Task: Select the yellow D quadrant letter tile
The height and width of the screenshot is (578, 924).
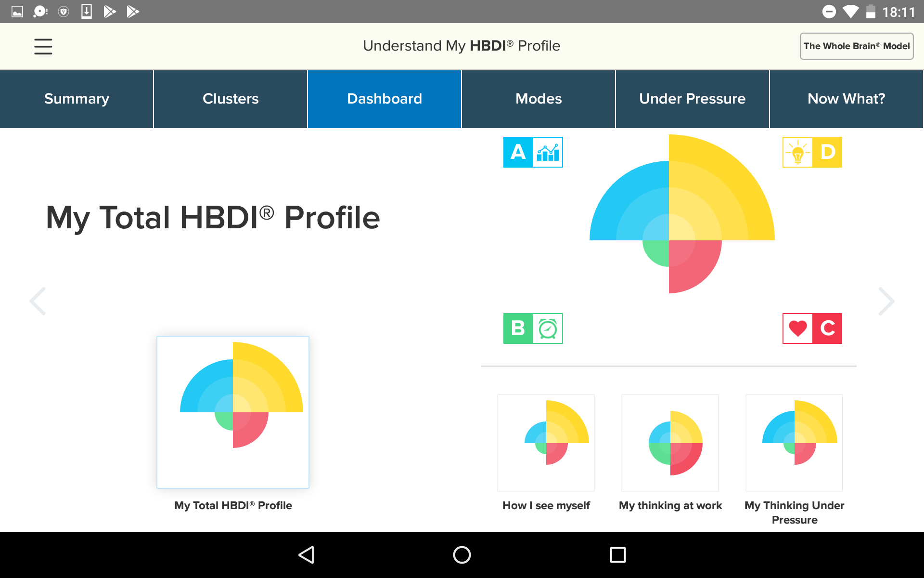Action: [x=828, y=152]
